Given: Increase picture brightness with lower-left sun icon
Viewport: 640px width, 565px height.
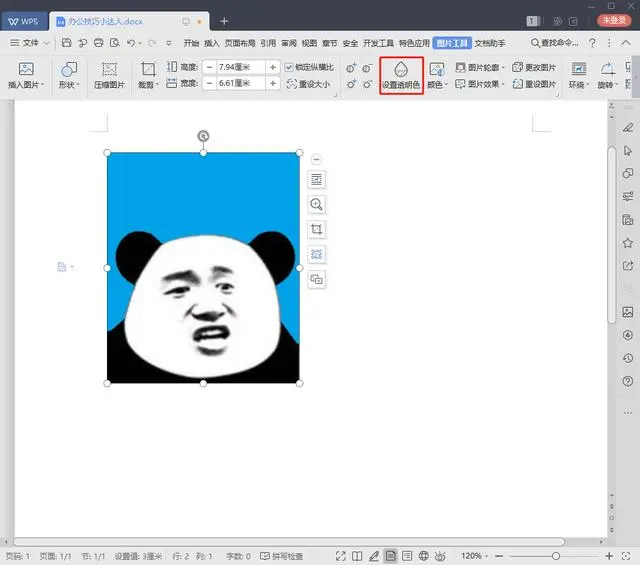Looking at the screenshot, I should coord(351,84).
